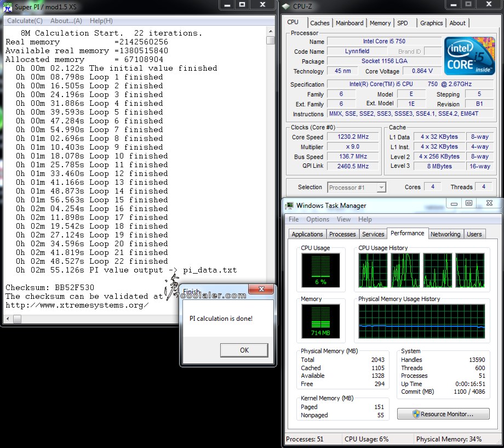Image resolution: width=504 pixels, height=448 pixels.
Task: Click the QPI Link value '2460.5 MHz'
Action: [x=353, y=166]
